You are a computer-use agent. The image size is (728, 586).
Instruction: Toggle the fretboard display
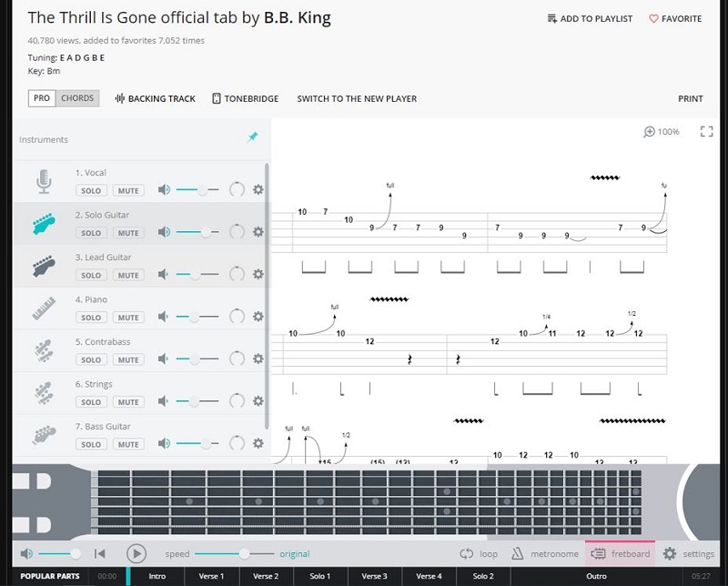point(620,553)
